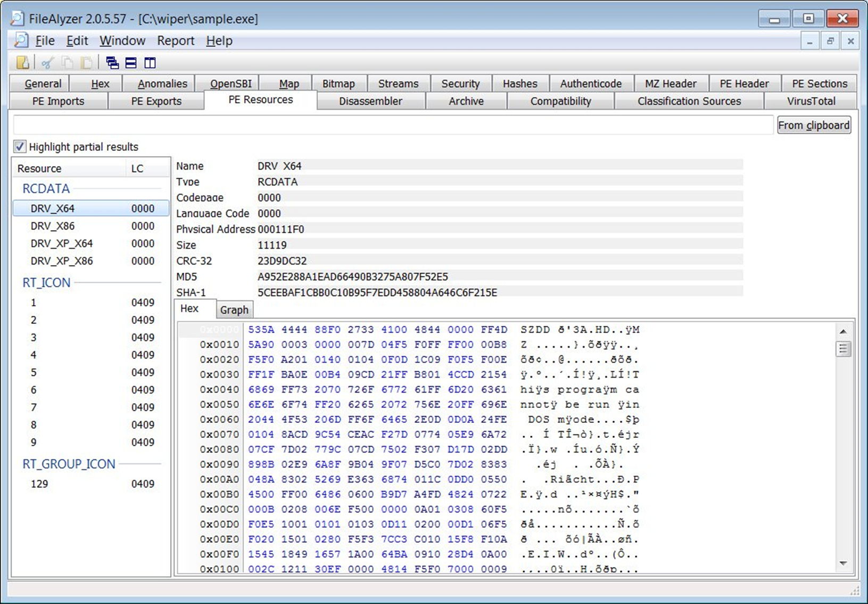Viewport: 868px width, 604px height.
Task: Open the File menu
Action: pos(45,40)
